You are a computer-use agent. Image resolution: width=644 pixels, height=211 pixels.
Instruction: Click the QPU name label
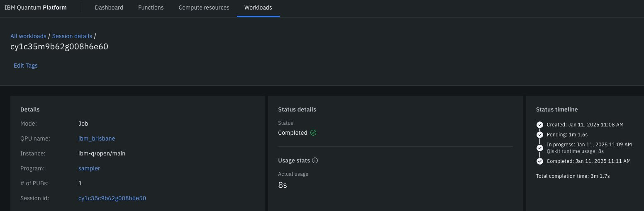tap(35, 138)
